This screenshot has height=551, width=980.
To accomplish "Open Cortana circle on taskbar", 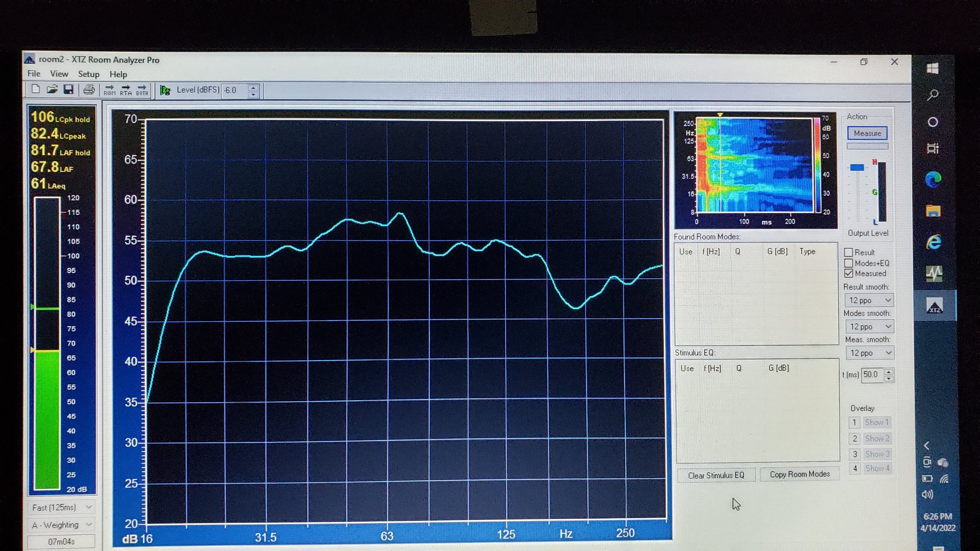I will tap(933, 122).
